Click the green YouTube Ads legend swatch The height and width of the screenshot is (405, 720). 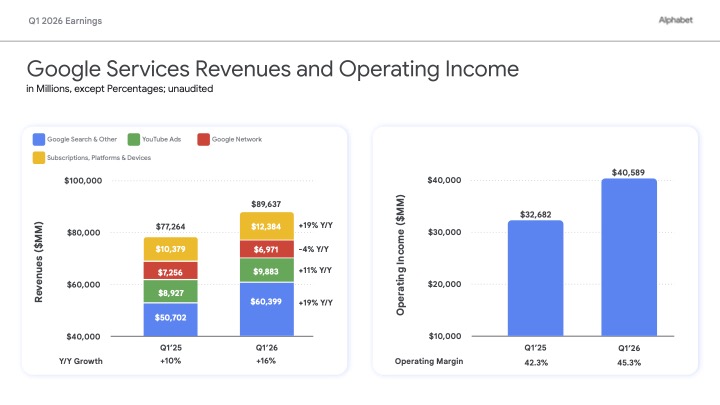(134, 139)
